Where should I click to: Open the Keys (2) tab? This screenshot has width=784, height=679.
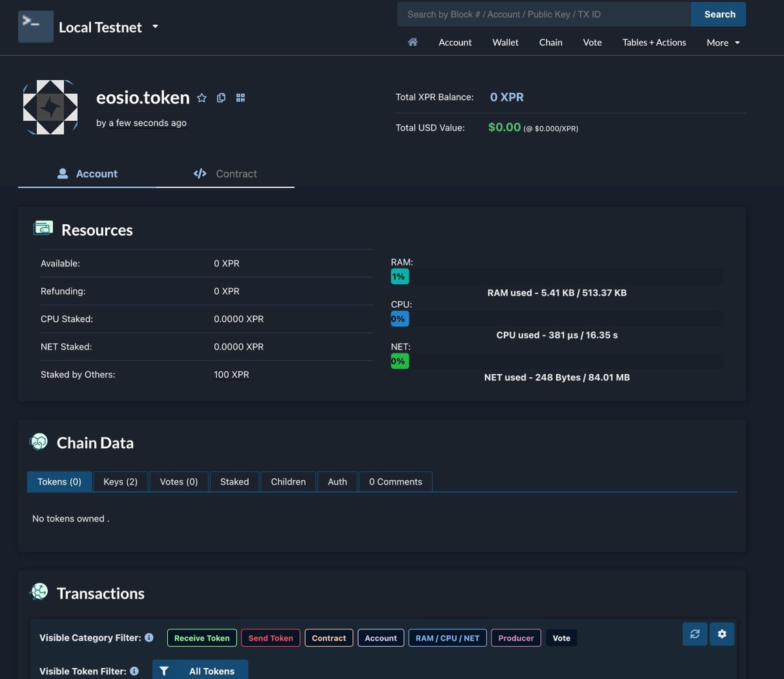click(120, 482)
